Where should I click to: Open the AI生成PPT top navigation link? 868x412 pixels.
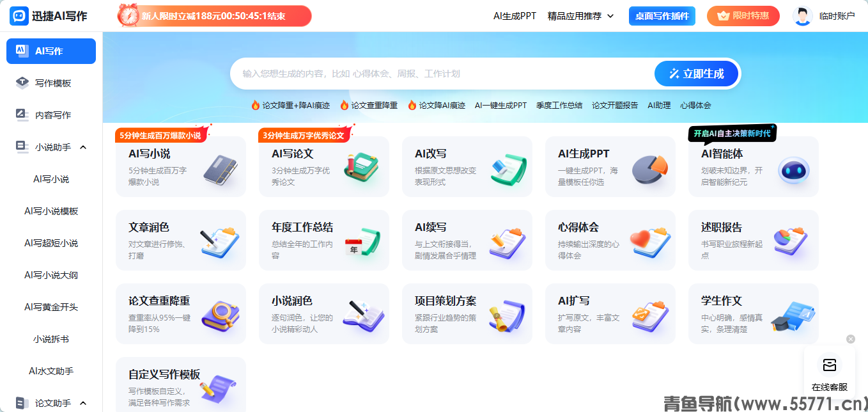pyautogui.click(x=515, y=16)
